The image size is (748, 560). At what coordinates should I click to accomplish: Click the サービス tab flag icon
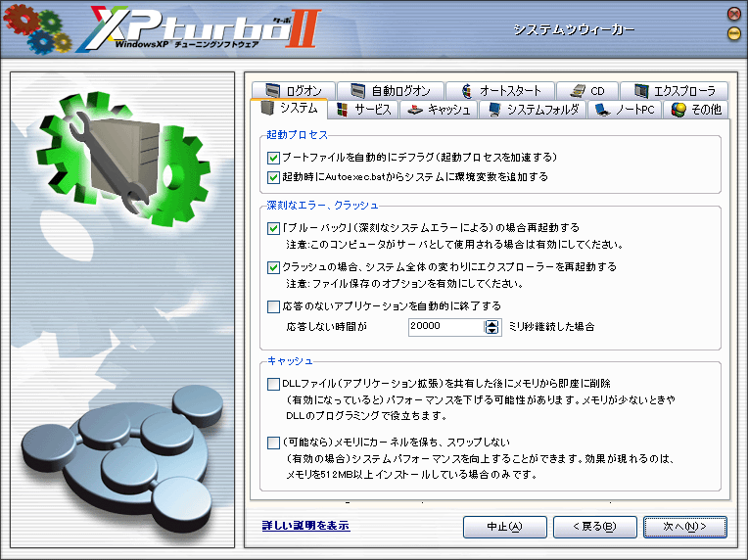point(342,110)
